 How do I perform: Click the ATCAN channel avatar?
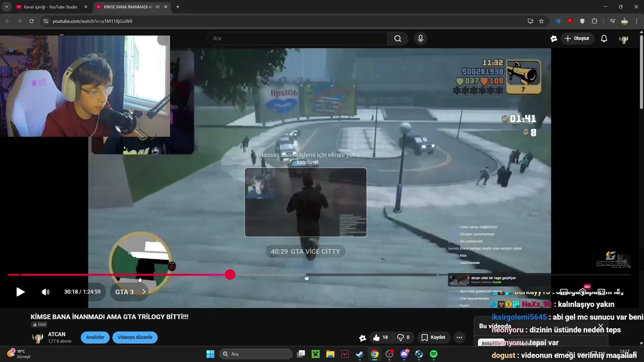pyautogui.click(x=38, y=337)
